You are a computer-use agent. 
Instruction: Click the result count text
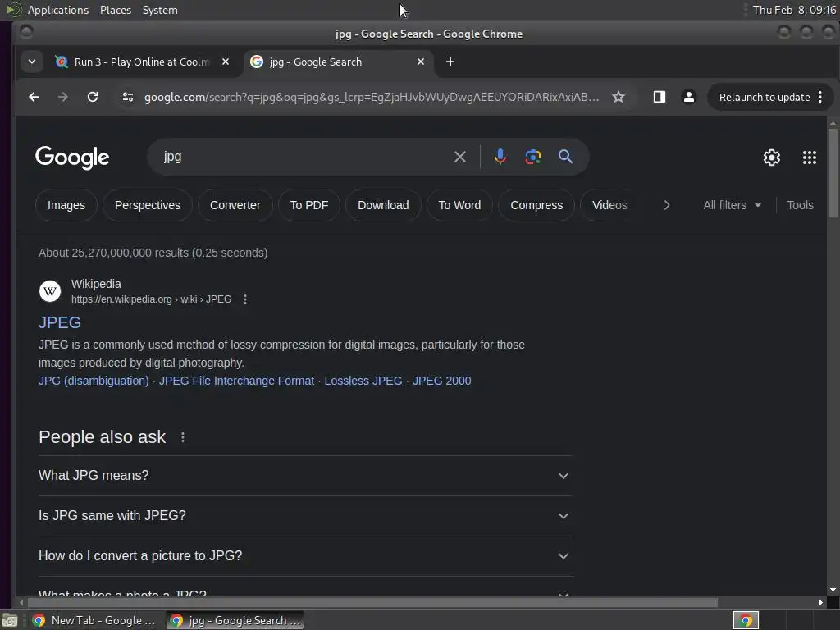pyautogui.click(x=153, y=253)
